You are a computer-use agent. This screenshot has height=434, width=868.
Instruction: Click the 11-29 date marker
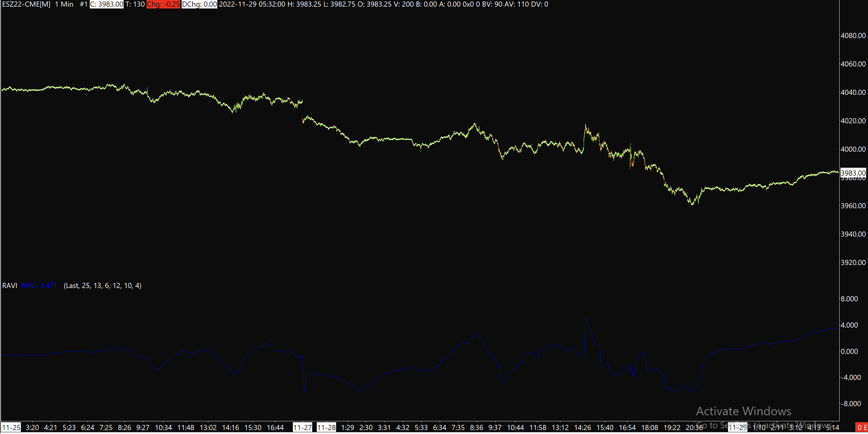pos(738,427)
